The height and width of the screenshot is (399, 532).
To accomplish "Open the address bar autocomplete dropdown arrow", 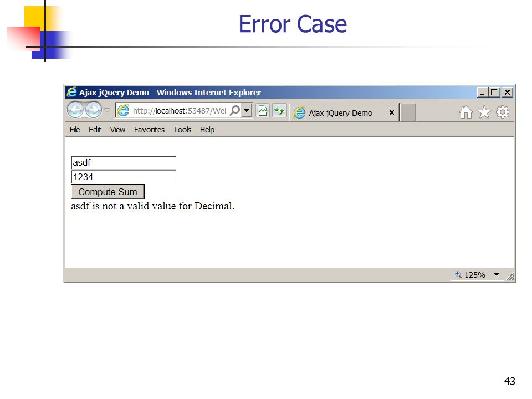I will tap(247, 110).
